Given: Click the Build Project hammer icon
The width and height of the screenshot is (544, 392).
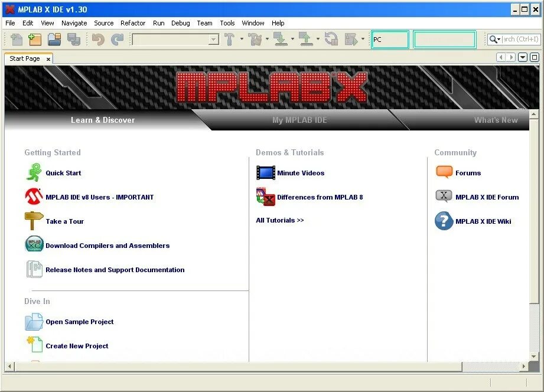Looking at the screenshot, I should [229, 39].
